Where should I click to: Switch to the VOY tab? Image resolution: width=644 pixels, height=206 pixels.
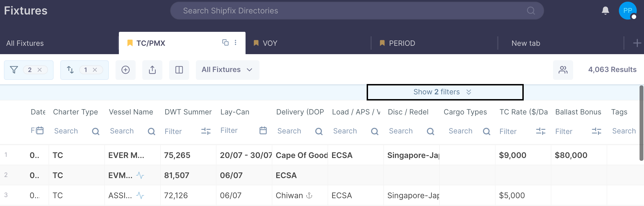(x=270, y=43)
